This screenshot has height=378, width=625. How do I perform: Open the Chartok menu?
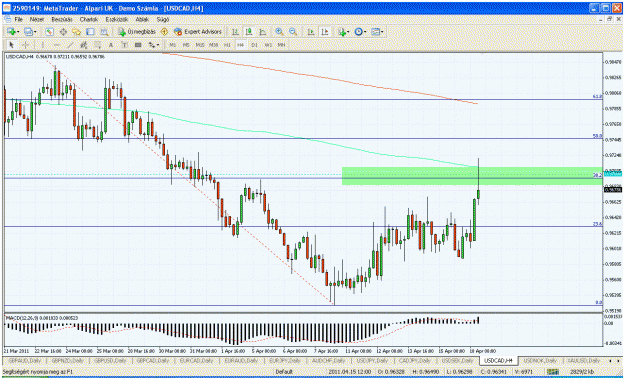coord(88,19)
